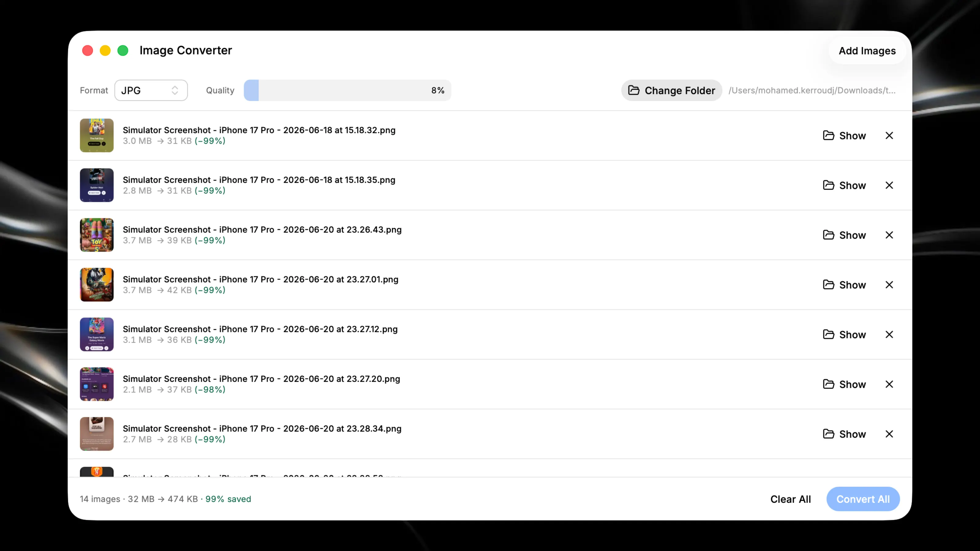Screen dimensions: 980x551
Task: Show the 23.26.43.png file in folder
Action: click(844, 235)
